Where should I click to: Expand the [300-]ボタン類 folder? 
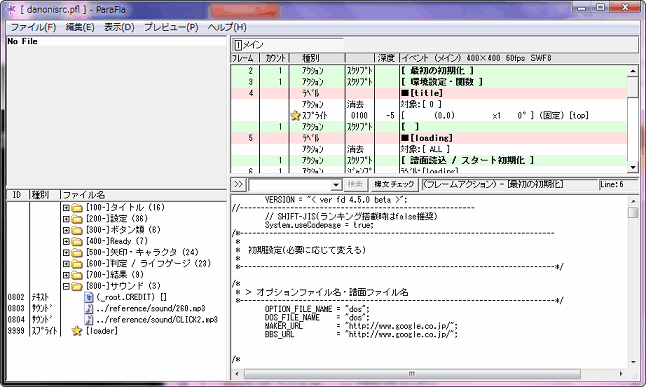[66, 230]
